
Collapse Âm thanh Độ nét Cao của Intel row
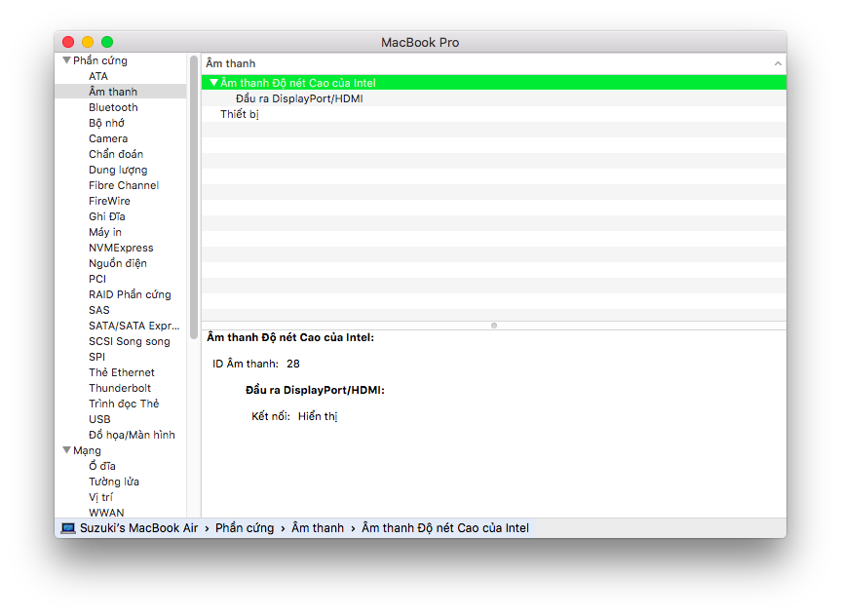[x=213, y=83]
